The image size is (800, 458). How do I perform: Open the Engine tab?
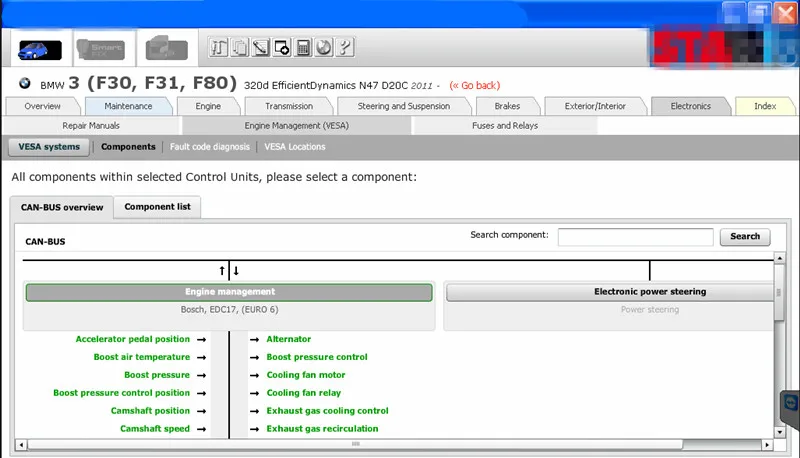(208, 106)
